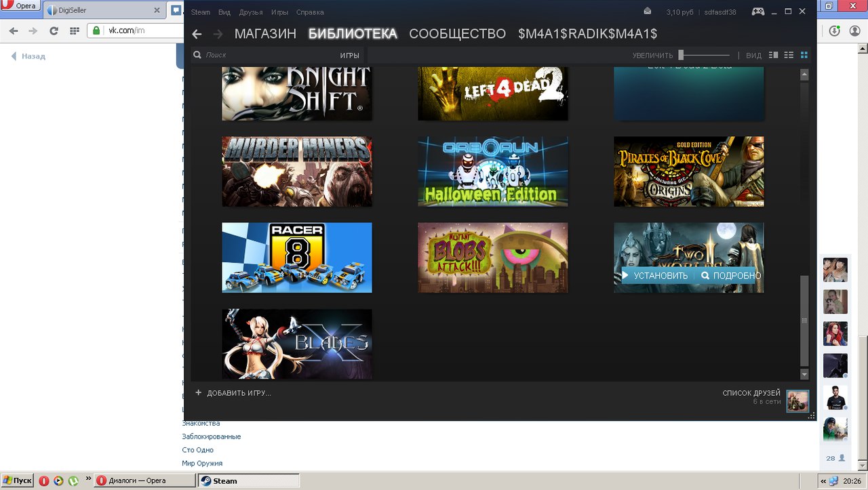This screenshot has width=868, height=490.
Task: Select the KnightShift game tile
Action: click(297, 94)
